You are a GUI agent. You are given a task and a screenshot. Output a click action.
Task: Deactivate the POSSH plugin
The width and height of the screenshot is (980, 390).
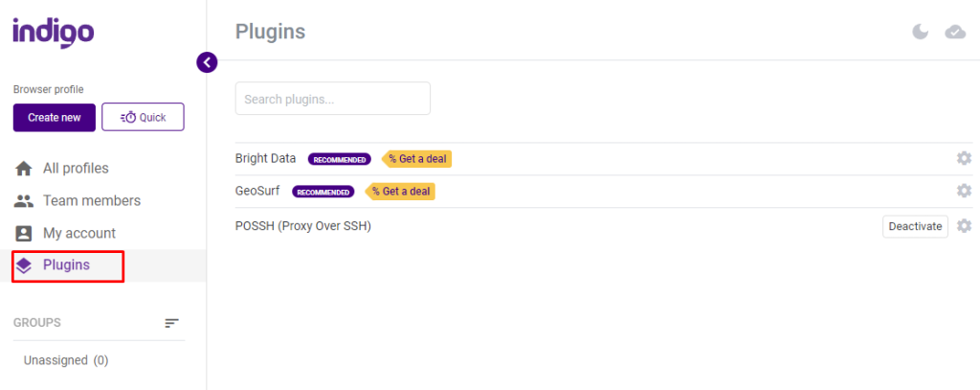pyautogui.click(x=915, y=226)
